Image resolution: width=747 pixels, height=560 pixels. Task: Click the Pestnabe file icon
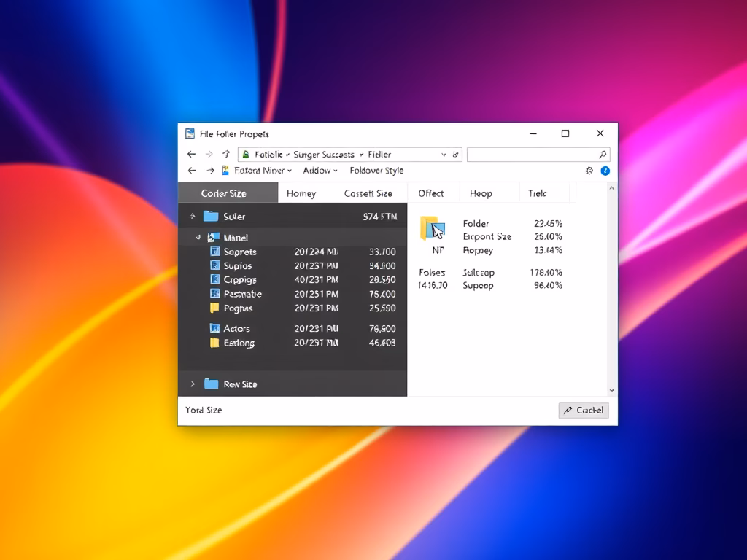[215, 293]
